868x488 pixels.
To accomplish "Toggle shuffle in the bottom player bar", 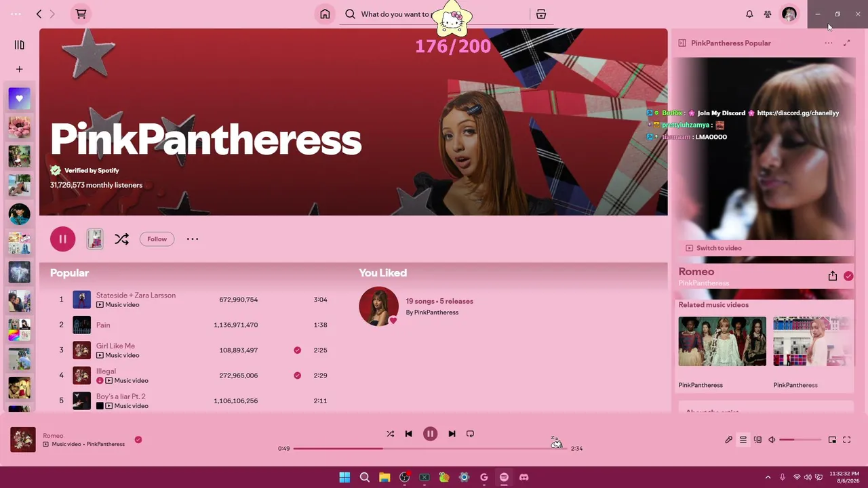I will pyautogui.click(x=390, y=434).
